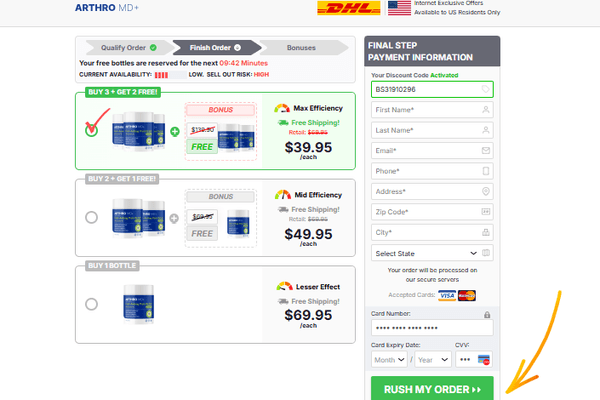The width and height of the screenshot is (600, 400).
Task: Click map icon beside Select State
Action: coord(486,253)
